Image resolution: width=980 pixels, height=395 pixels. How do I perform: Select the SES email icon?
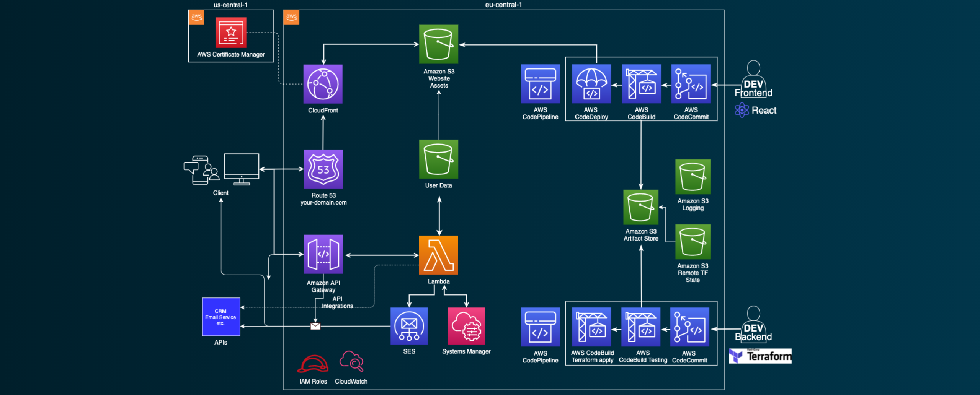point(409,326)
